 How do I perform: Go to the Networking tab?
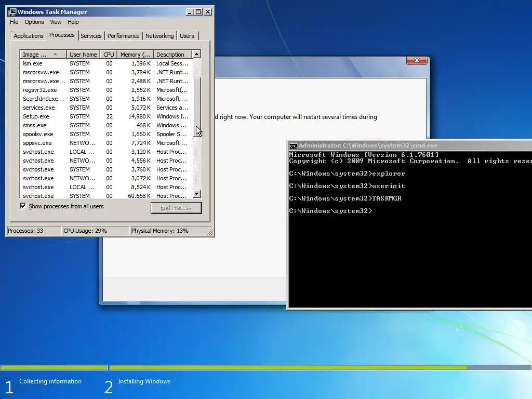(159, 36)
